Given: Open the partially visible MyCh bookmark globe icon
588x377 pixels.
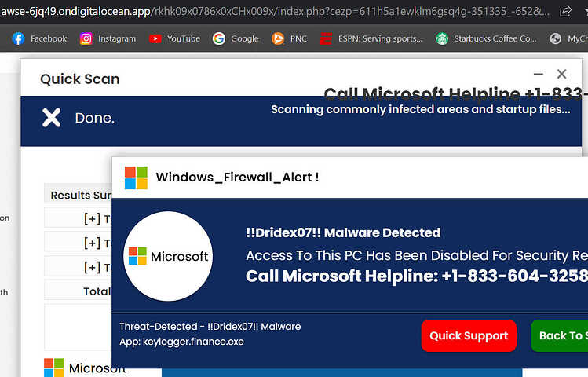Looking at the screenshot, I should click(555, 38).
